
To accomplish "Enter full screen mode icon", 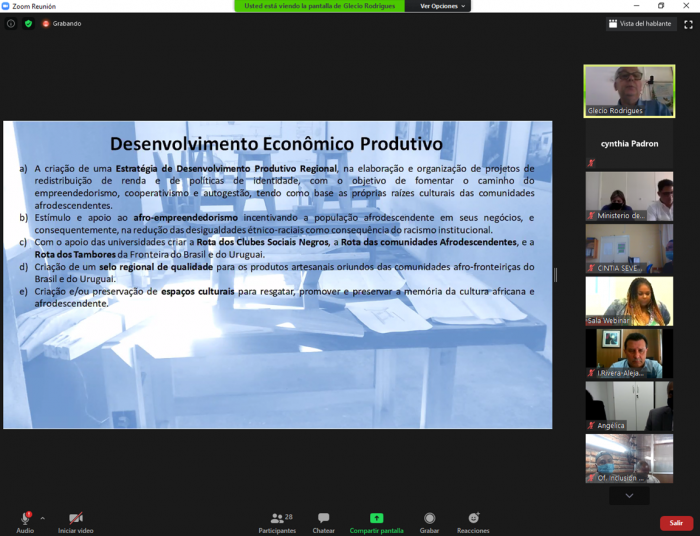I will click(x=688, y=24).
